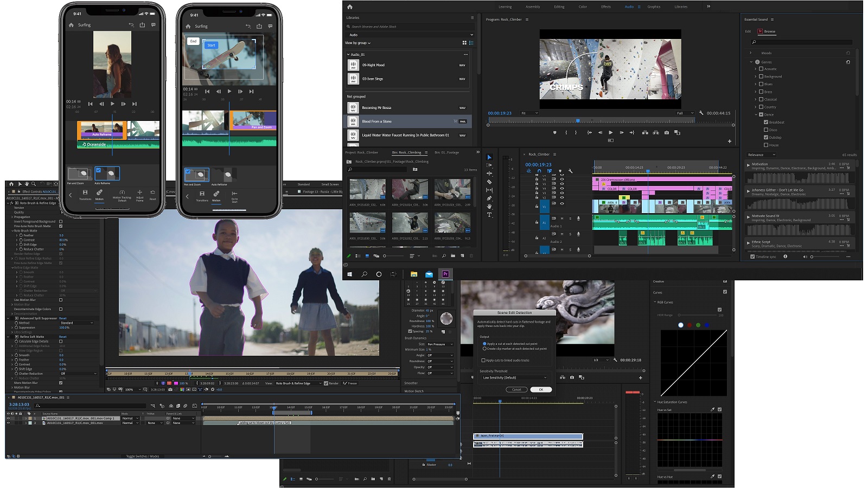Screen dimensions: 868x488
Task: Open Premiere Pro from Windows taskbar
Action: 445,274
